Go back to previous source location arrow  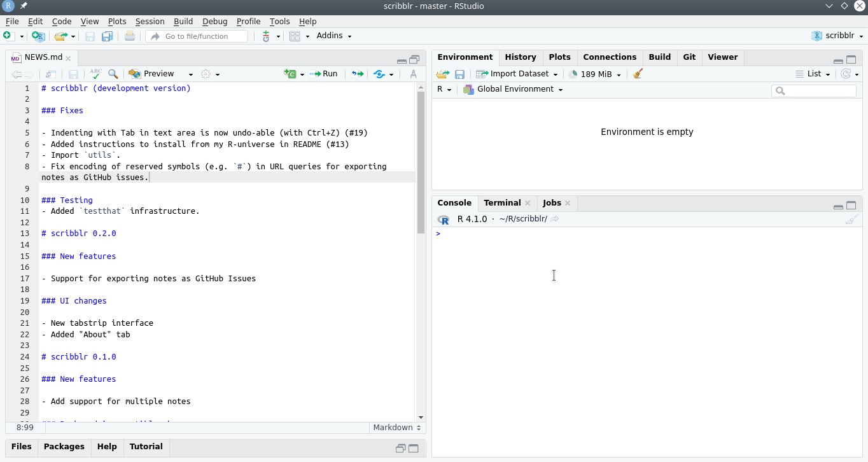pos(17,74)
